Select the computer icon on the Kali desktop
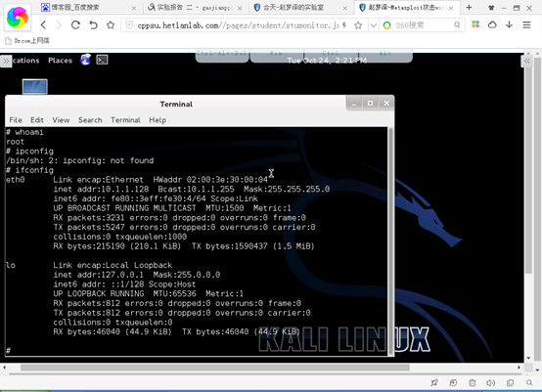This screenshot has width=542, height=392. pyautogui.click(x=35, y=86)
